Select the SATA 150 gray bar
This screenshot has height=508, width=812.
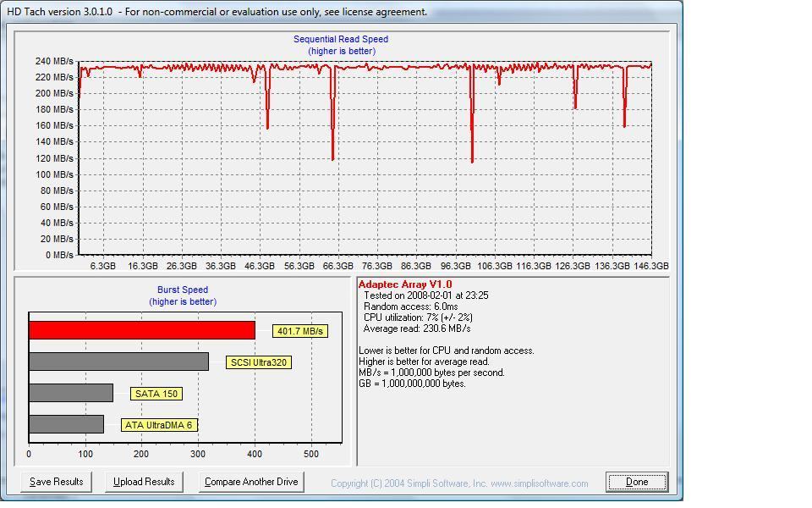pos(71,393)
